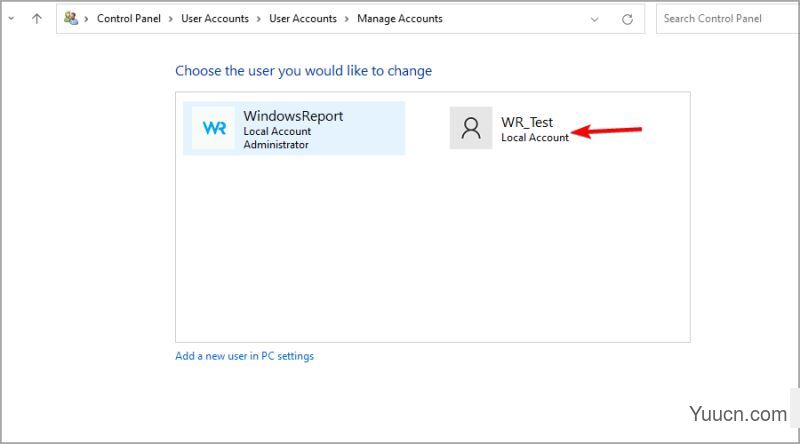
Task: Open the second User Accounts breadcrumb
Action: (303, 18)
